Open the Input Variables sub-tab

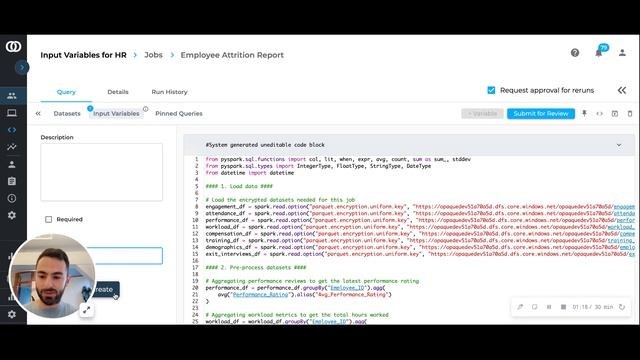pyautogui.click(x=116, y=113)
